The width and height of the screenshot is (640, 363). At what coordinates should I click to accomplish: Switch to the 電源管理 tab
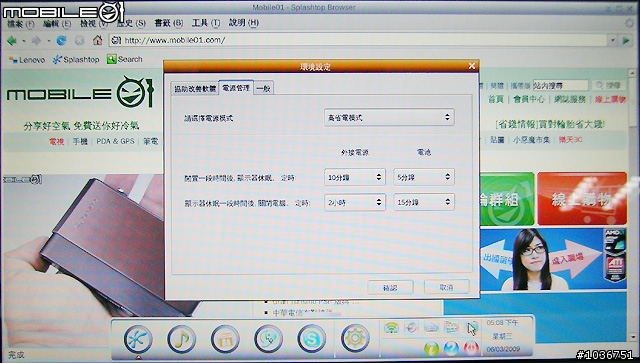click(236, 87)
